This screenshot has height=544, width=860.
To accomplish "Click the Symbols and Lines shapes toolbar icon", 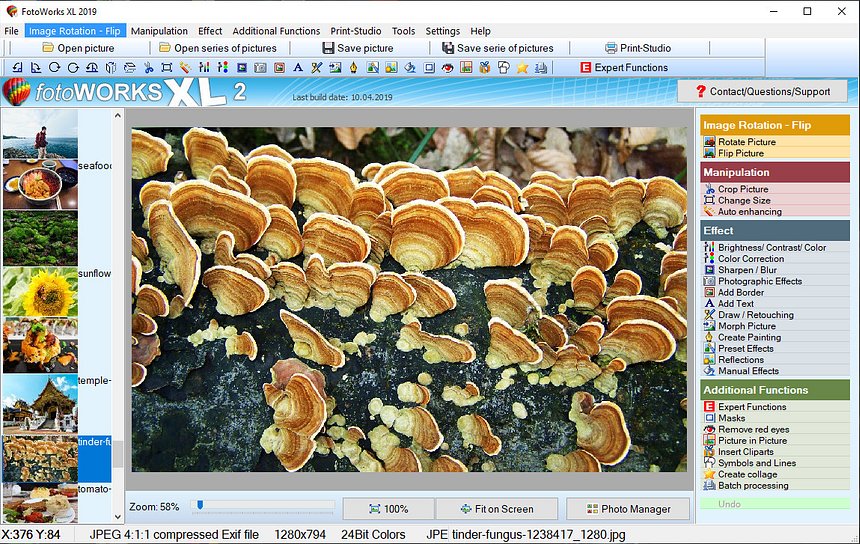I will point(503,67).
